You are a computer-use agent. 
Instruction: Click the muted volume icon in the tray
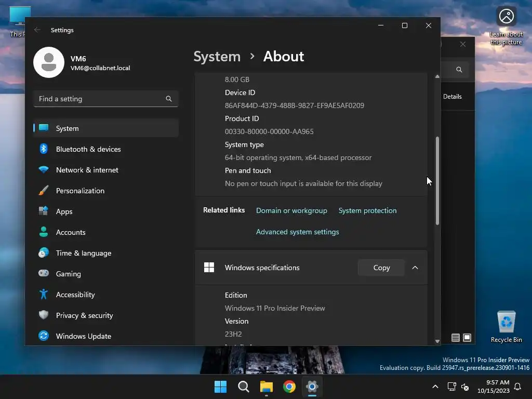coord(465,387)
